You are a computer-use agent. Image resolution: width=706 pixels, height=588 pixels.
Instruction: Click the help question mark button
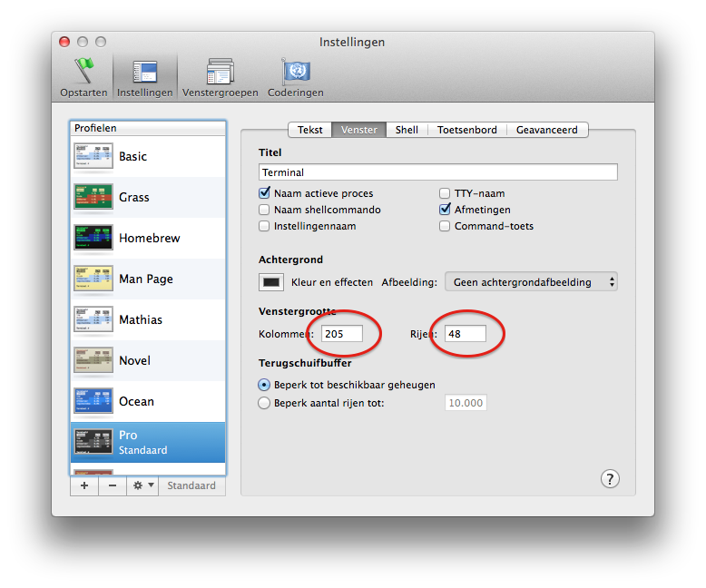coord(610,479)
